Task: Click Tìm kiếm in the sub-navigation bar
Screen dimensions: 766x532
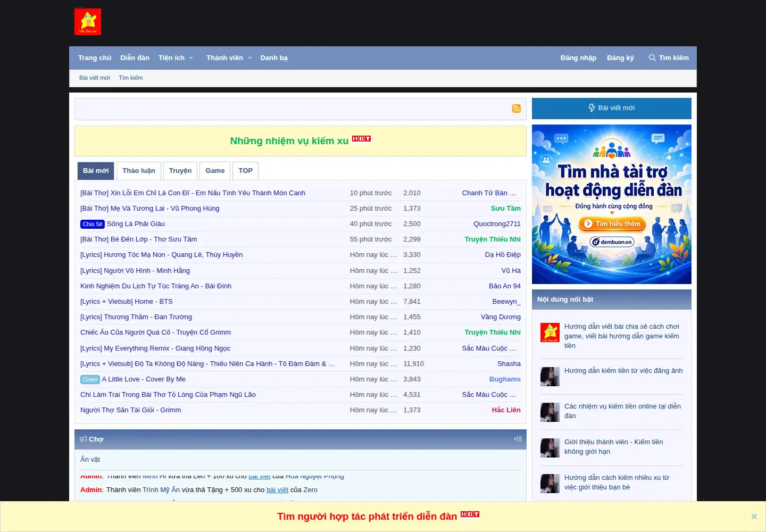Action: coord(131,78)
